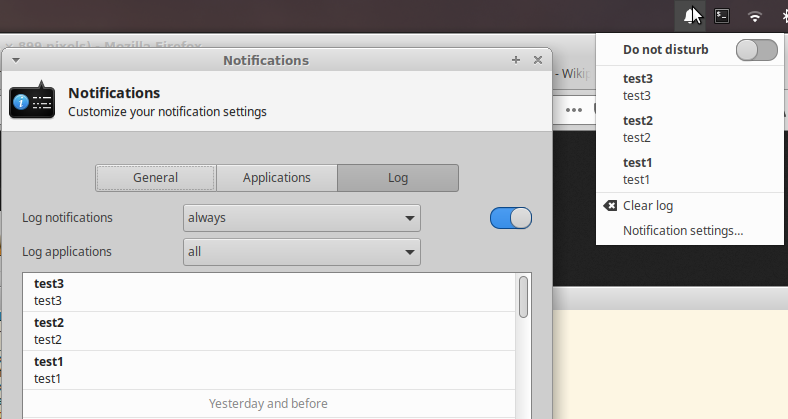
Task: Select the Log tab
Action: pyautogui.click(x=398, y=178)
